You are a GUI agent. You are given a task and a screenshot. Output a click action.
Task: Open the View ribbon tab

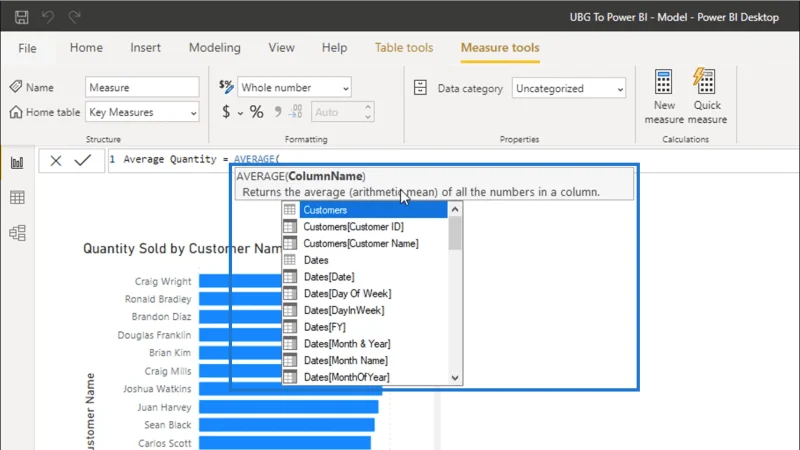pyautogui.click(x=282, y=47)
